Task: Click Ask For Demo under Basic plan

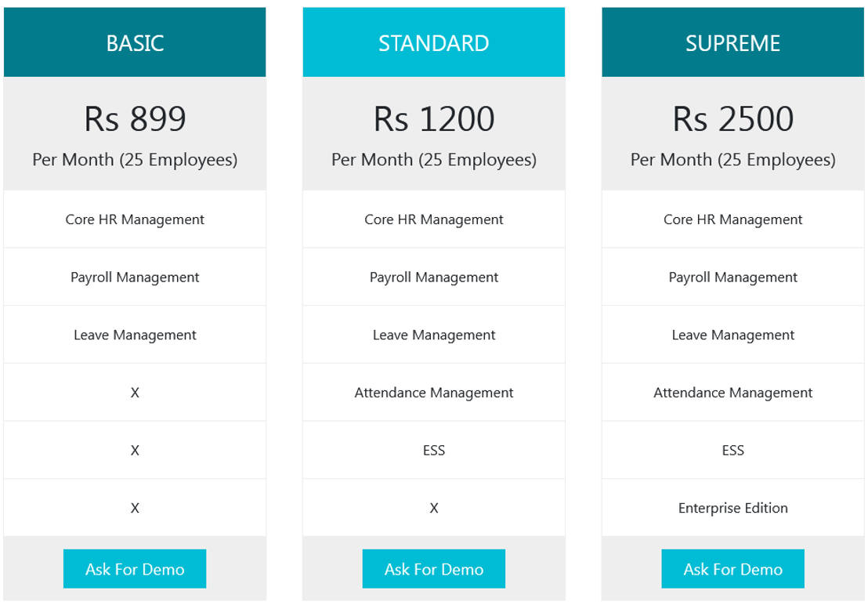Action: [x=135, y=569]
